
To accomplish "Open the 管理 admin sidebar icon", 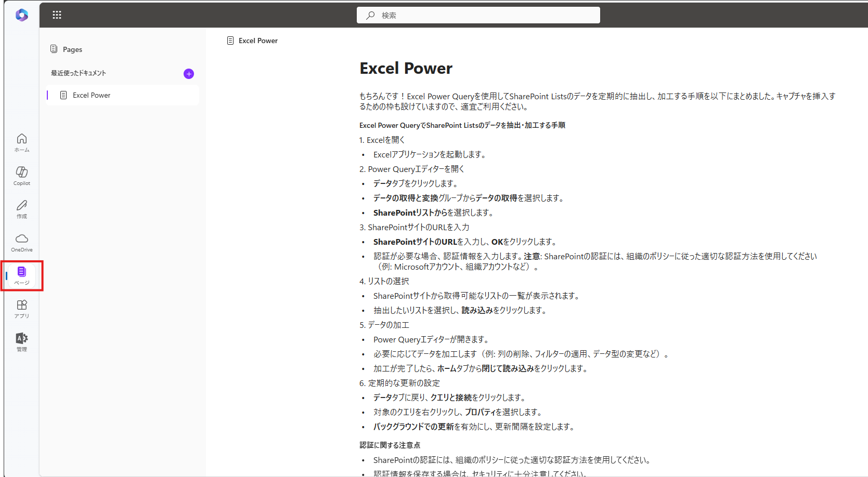I will (x=21, y=342).
